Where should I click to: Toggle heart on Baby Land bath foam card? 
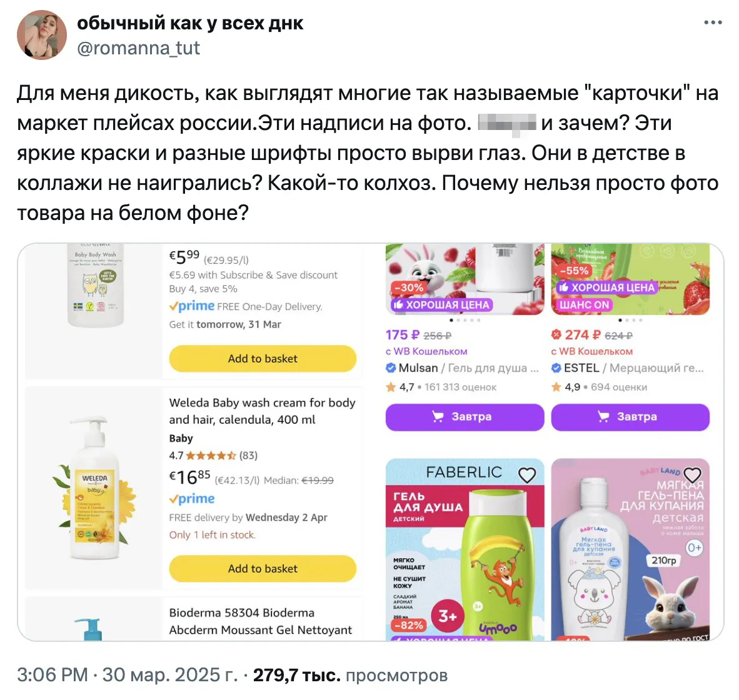point(692,475)
